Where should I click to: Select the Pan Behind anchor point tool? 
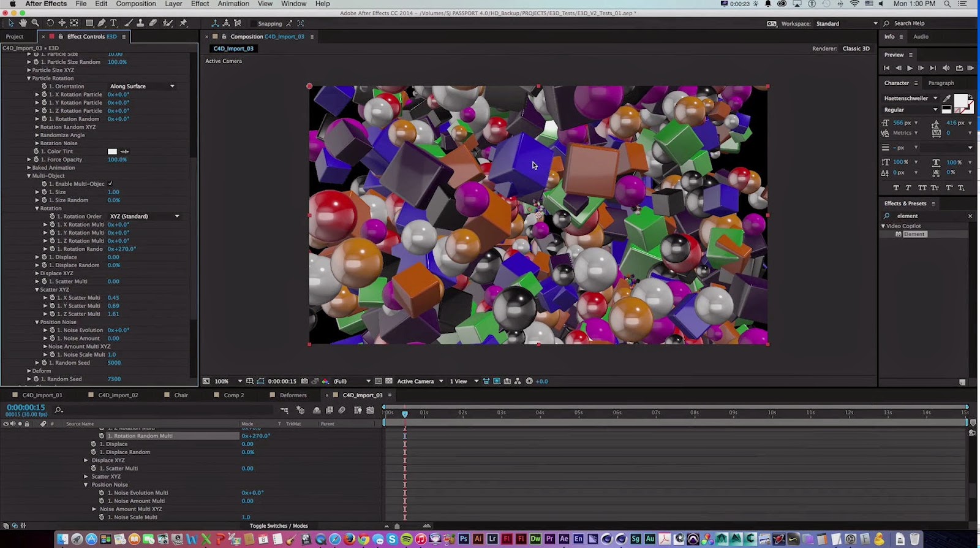point(75,23)
